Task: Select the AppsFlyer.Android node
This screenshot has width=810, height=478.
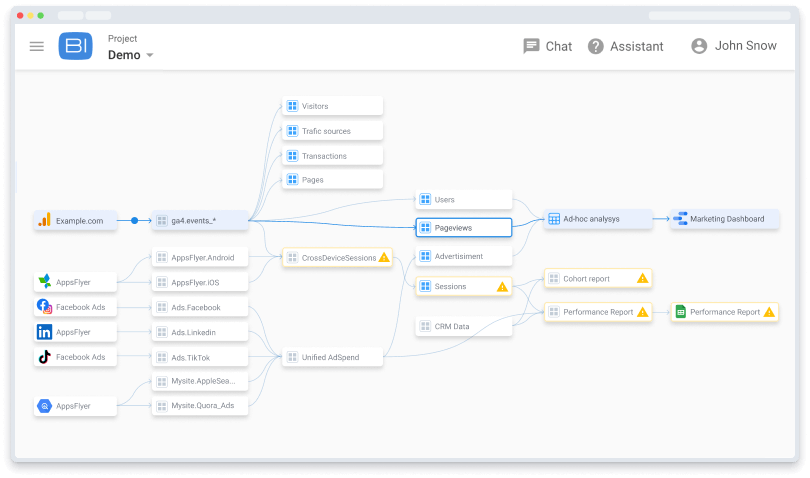Action: [200, 257]
